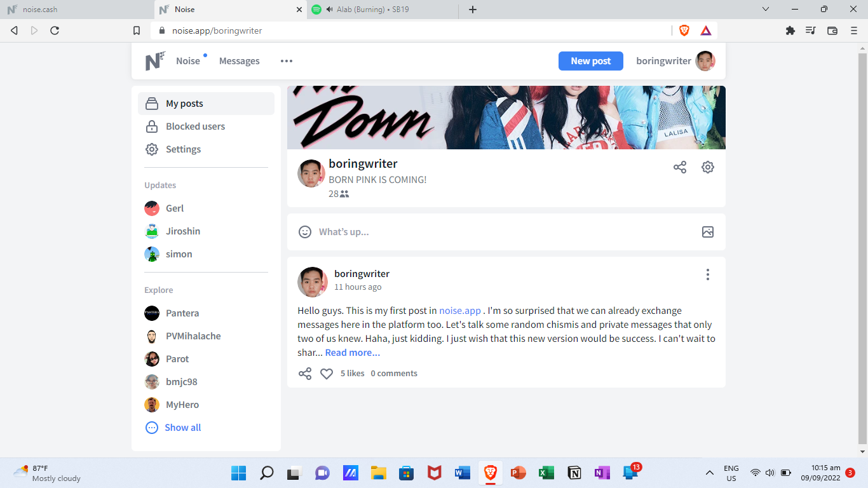
Task: Open Messages in top navigation
Action: pyautogui.click(x=240, y=61)
